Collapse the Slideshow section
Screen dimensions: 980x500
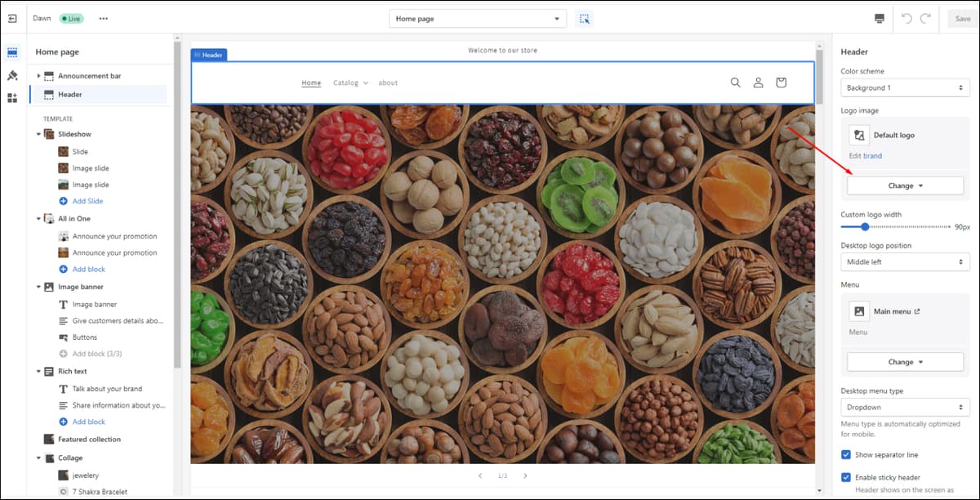(38, 134)
